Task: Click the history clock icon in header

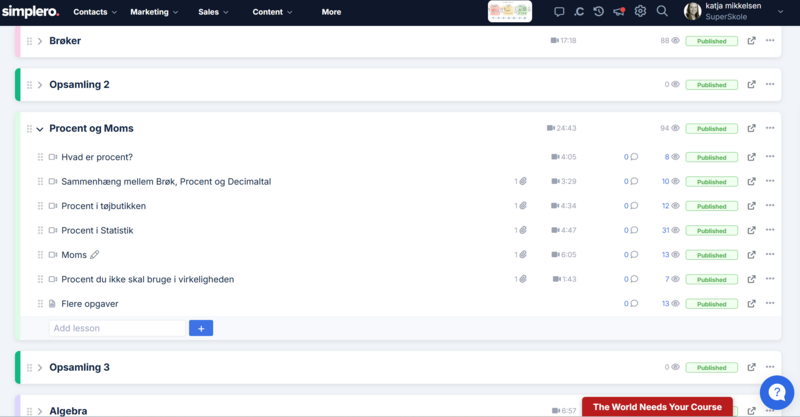Action: coord(598,12)
